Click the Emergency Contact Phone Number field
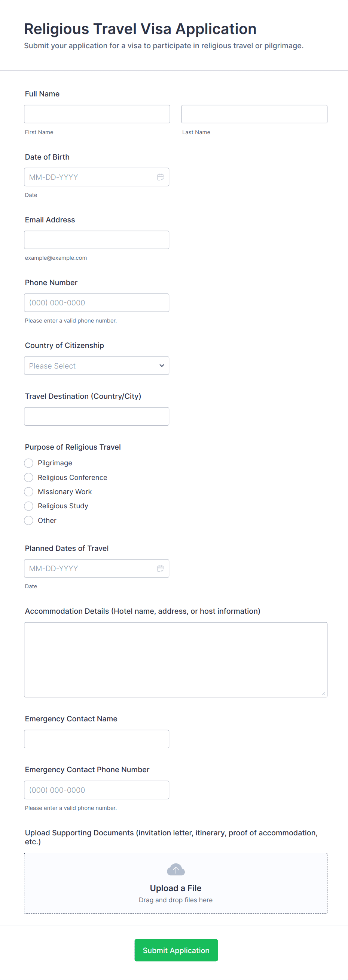 (96, 790)
